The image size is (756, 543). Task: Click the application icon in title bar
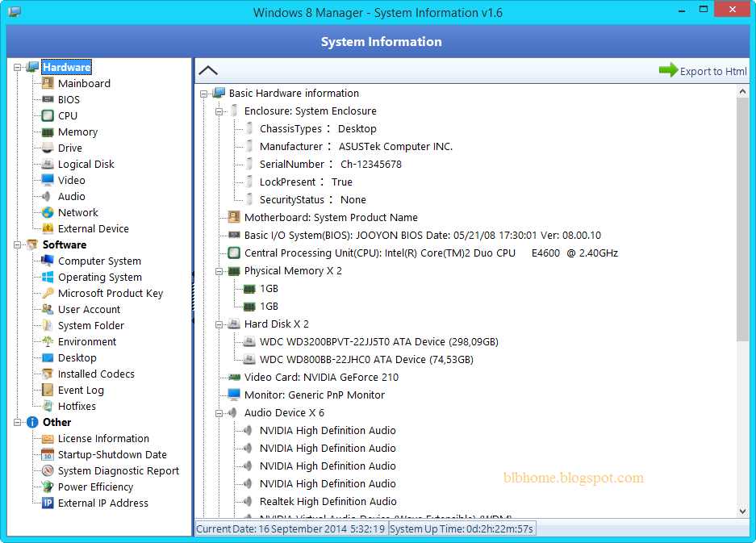pyautogui.click(x=15, y=12)
